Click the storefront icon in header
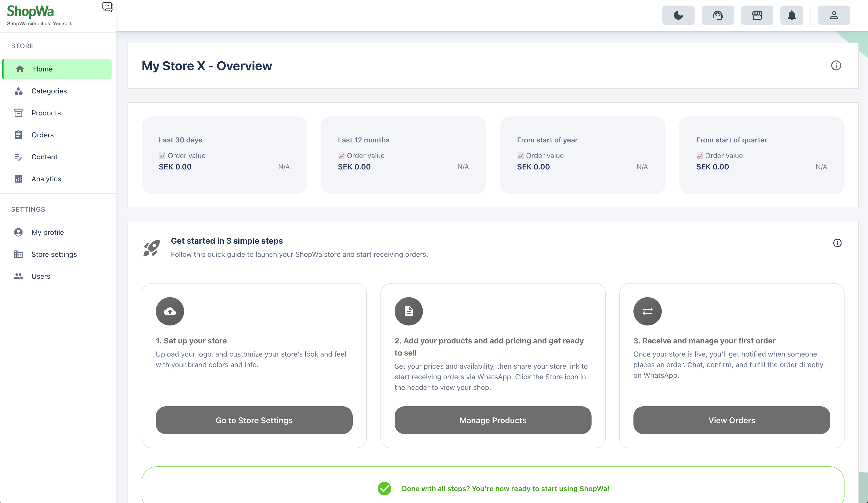Screen dimensions: 868x503 757,15
